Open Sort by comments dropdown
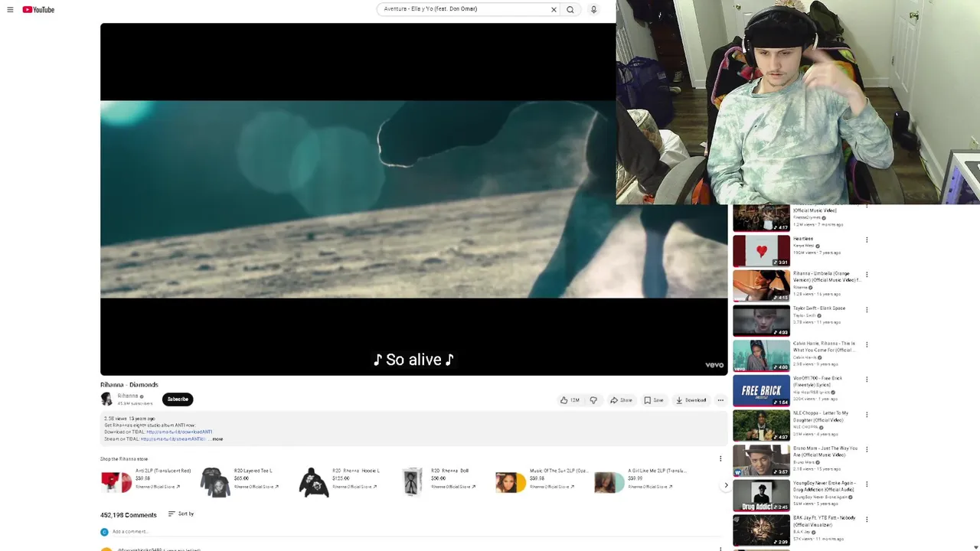Screen dimensions: 980x551 (181, 514)
